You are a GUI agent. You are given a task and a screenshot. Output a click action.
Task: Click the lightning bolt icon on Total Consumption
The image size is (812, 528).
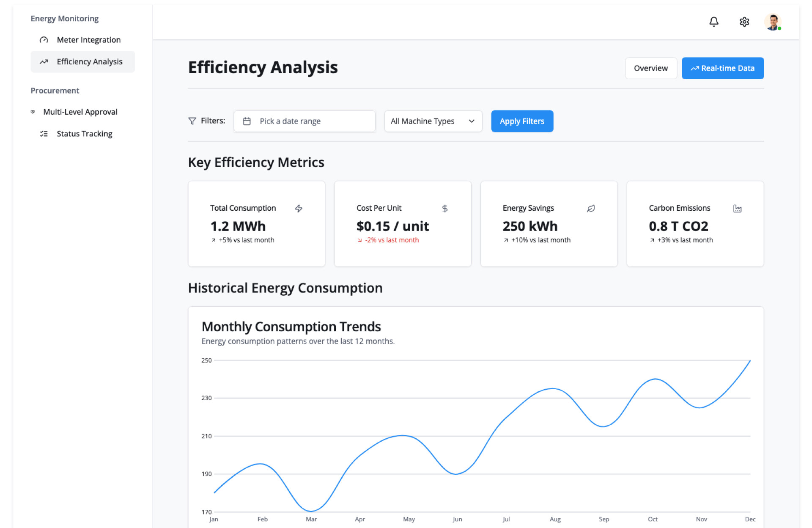click(x=299, y=208)
